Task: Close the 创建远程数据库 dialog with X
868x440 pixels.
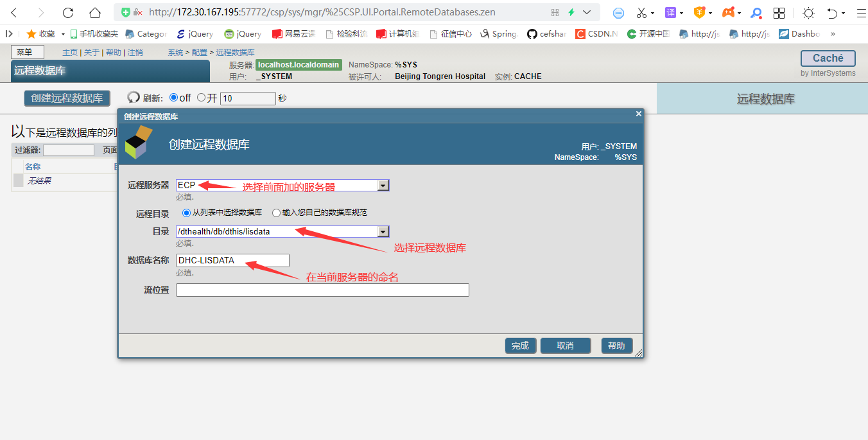Action: pos(638,114)
